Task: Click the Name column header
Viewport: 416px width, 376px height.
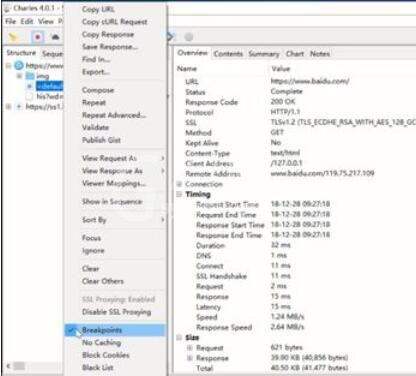Action: pos(187,69)
